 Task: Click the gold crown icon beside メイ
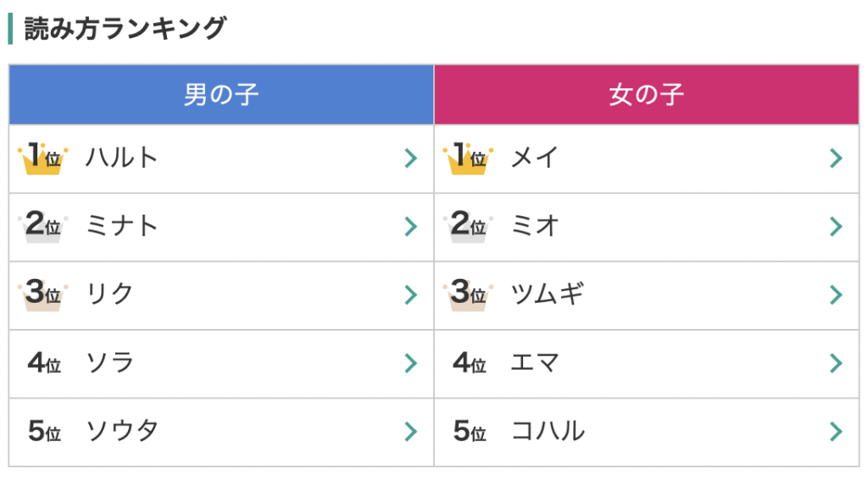[x=467, y=159]
